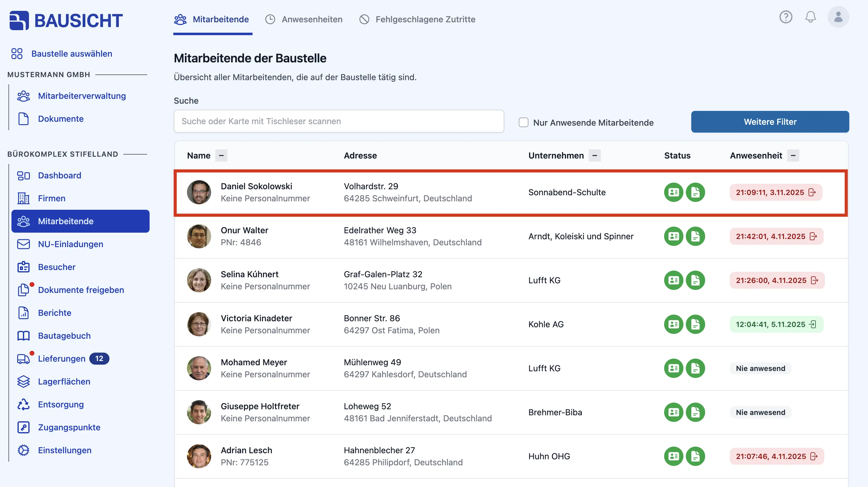Focus the Suche search input field

coord(339,121)
